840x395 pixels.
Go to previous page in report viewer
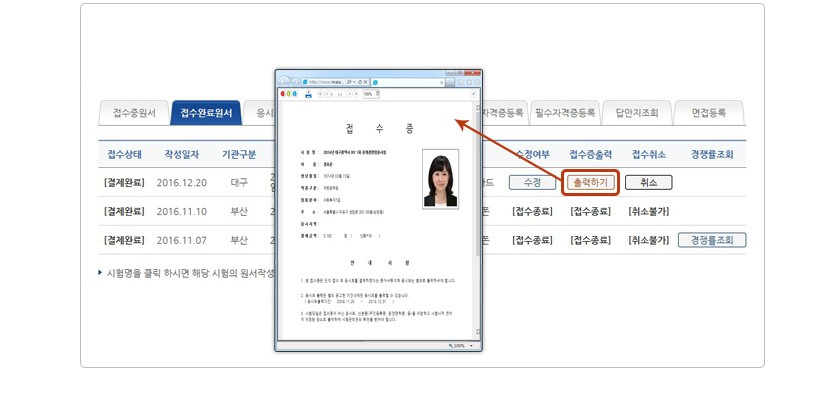[x=327, y=94]
